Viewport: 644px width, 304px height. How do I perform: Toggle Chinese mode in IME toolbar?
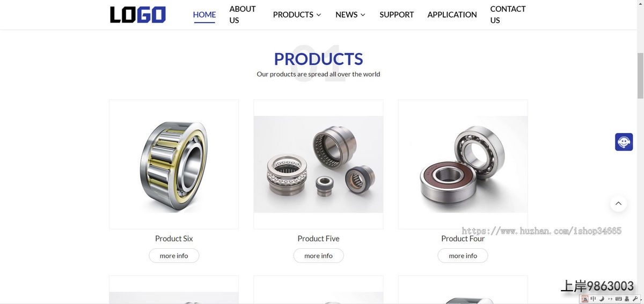coord(593,299)
